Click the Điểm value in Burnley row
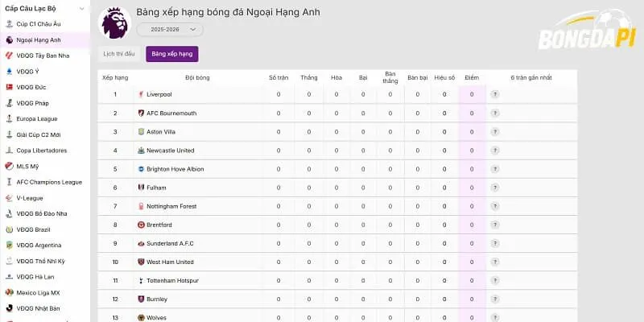The image size is (644, 322). tap(472, 299)
